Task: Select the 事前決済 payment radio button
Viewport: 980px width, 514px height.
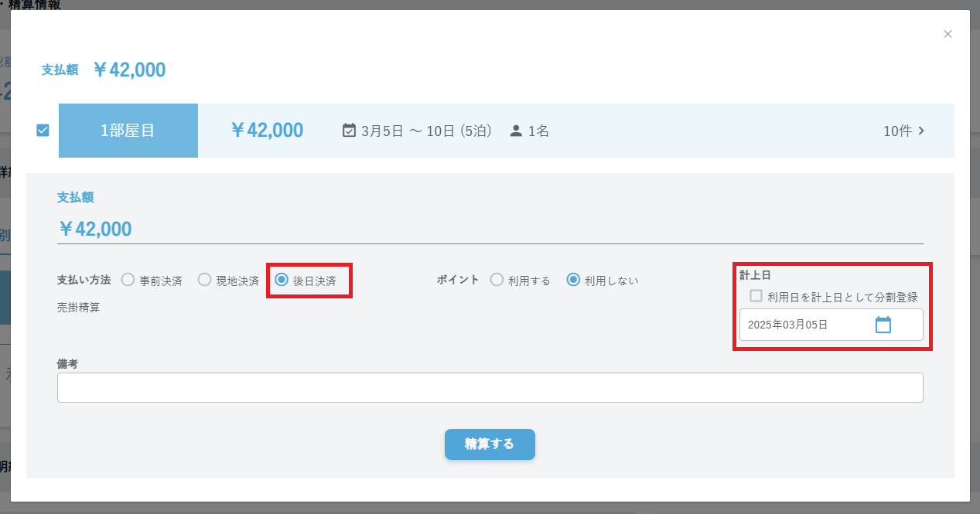Action: point(128,280)
